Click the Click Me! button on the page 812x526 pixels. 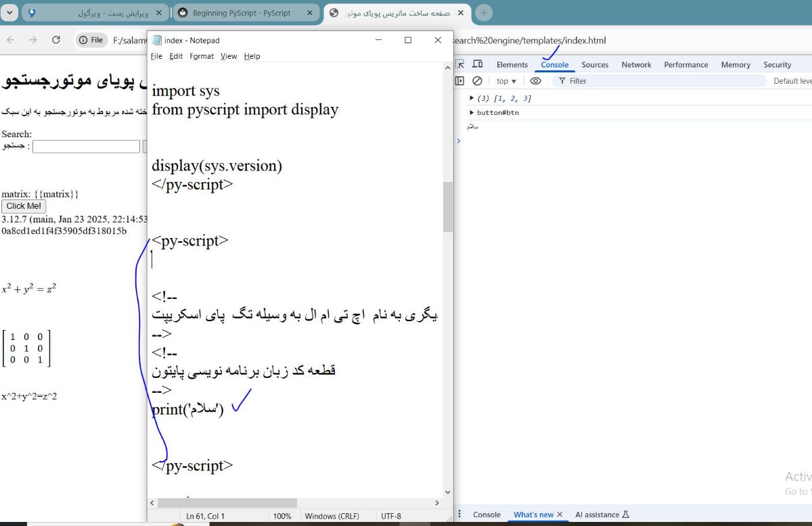tap(23, 206)
